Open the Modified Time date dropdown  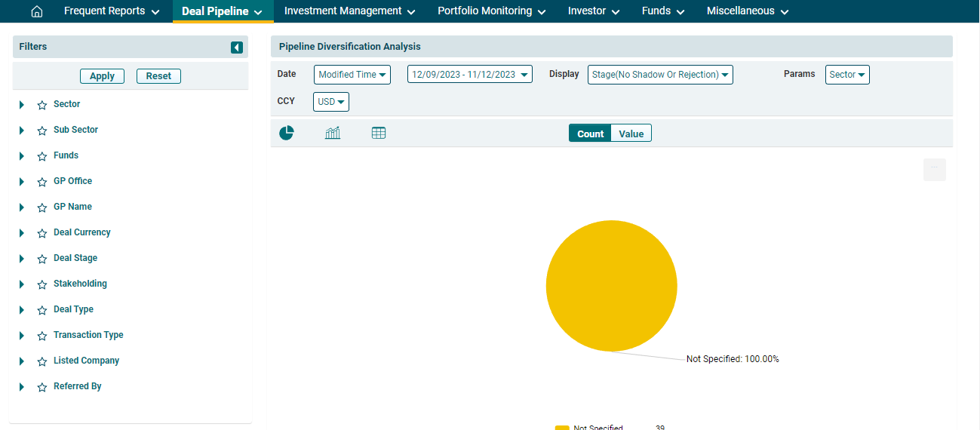coord(352,75)
